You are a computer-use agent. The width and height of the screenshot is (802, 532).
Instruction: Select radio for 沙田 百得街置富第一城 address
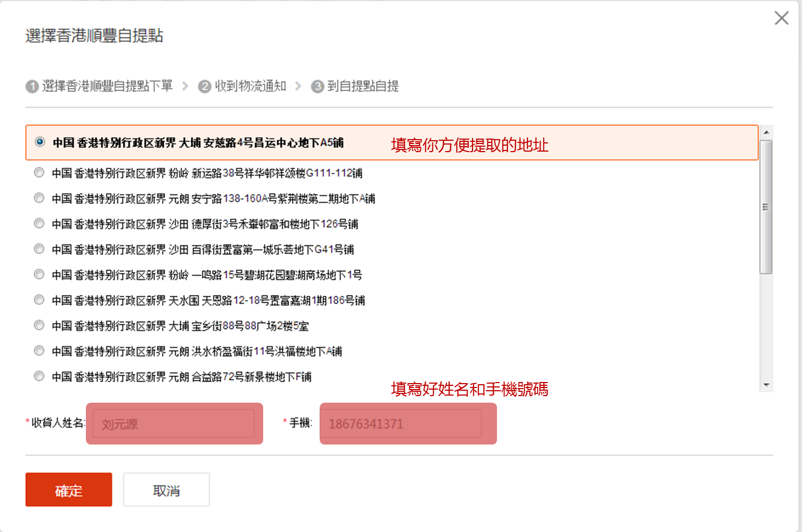[39, 248]
